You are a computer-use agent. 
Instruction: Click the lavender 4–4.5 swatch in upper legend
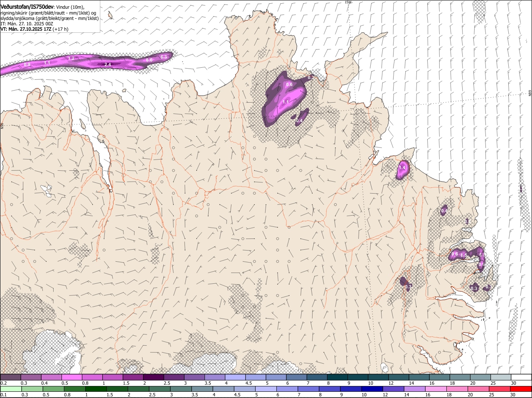point(235,377)
